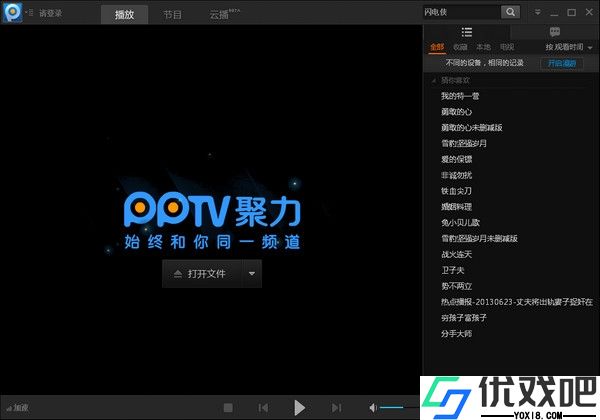
Task: Click the magnifier search button
Action: 510,12
